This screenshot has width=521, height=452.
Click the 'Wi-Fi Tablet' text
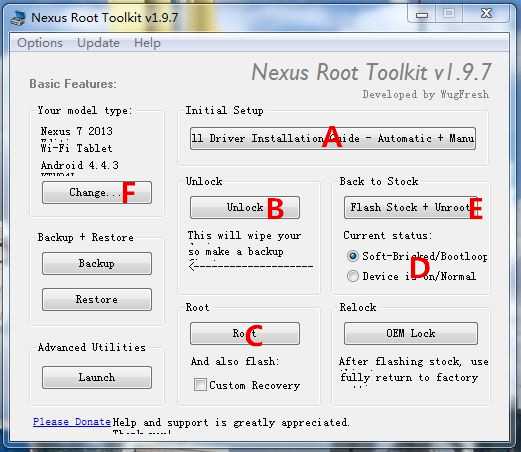click(x=76, y=148)
